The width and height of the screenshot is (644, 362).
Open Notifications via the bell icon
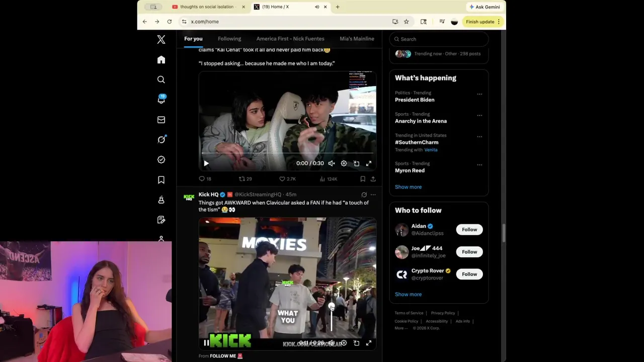tap(161, 100)
